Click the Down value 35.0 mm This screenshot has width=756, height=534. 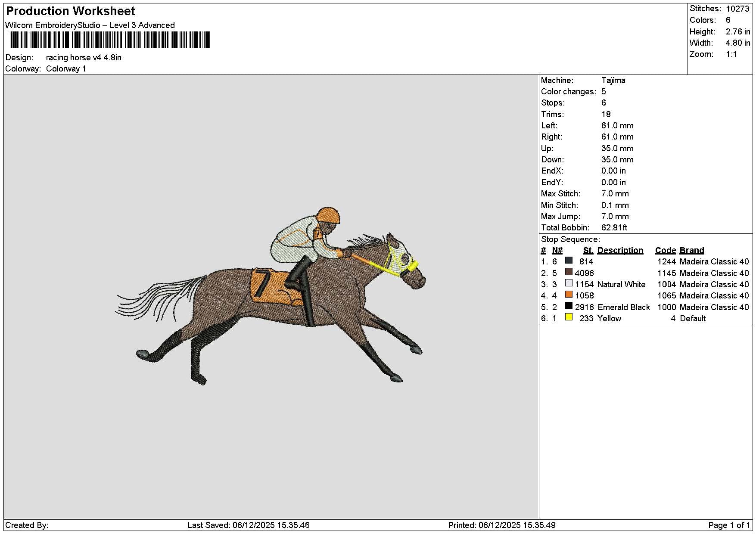[617, 159]
